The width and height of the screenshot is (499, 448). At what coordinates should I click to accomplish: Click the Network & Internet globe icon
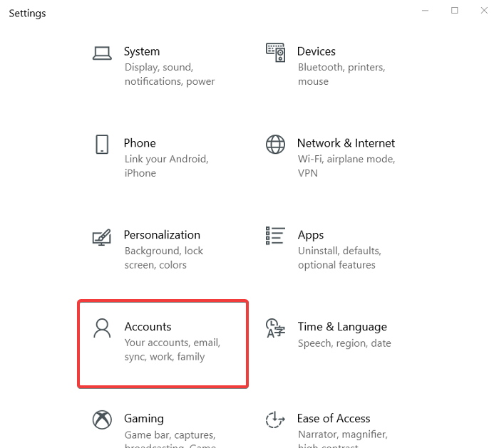275,144
